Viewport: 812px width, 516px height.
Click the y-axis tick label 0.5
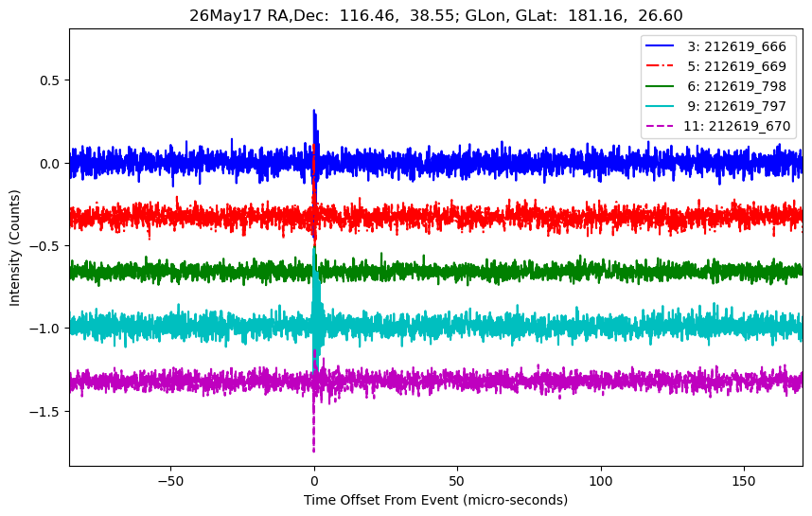point(50,80)
